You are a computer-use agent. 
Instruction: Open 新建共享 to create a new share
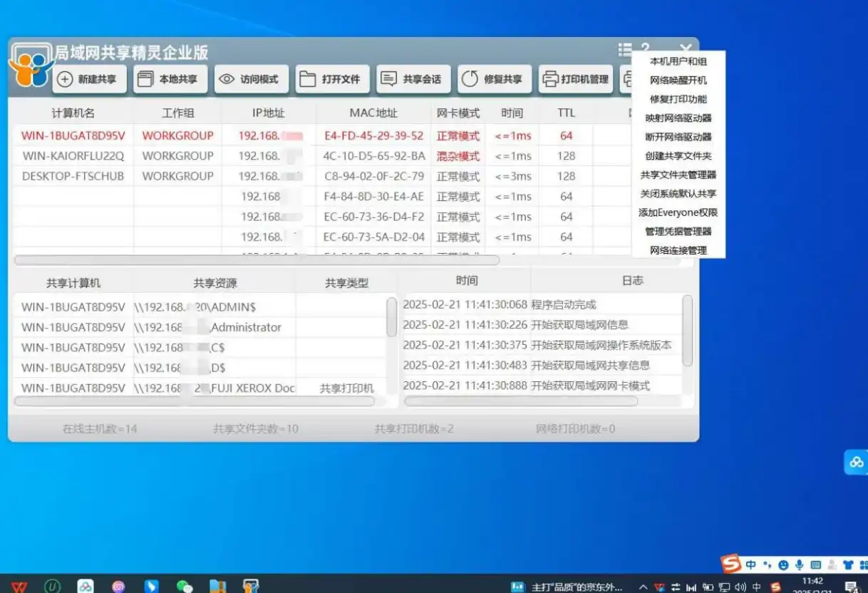coord(88,79)
